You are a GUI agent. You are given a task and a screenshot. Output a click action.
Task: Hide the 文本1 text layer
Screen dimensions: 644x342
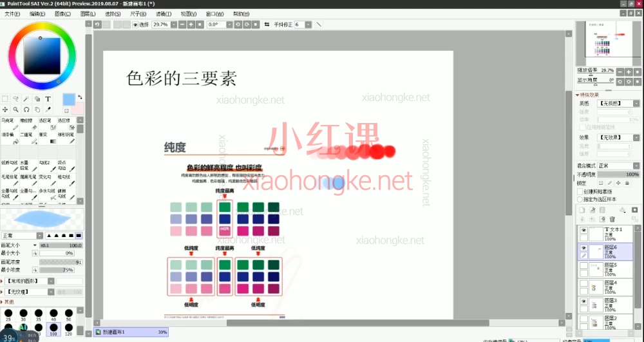coord(583,231)
